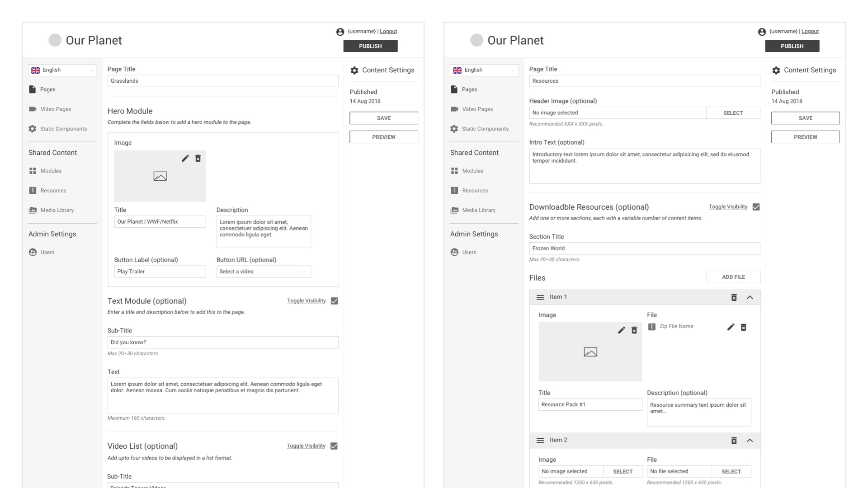
Task: Click the Media Library icon in sidebar
Action: (33, 210)
